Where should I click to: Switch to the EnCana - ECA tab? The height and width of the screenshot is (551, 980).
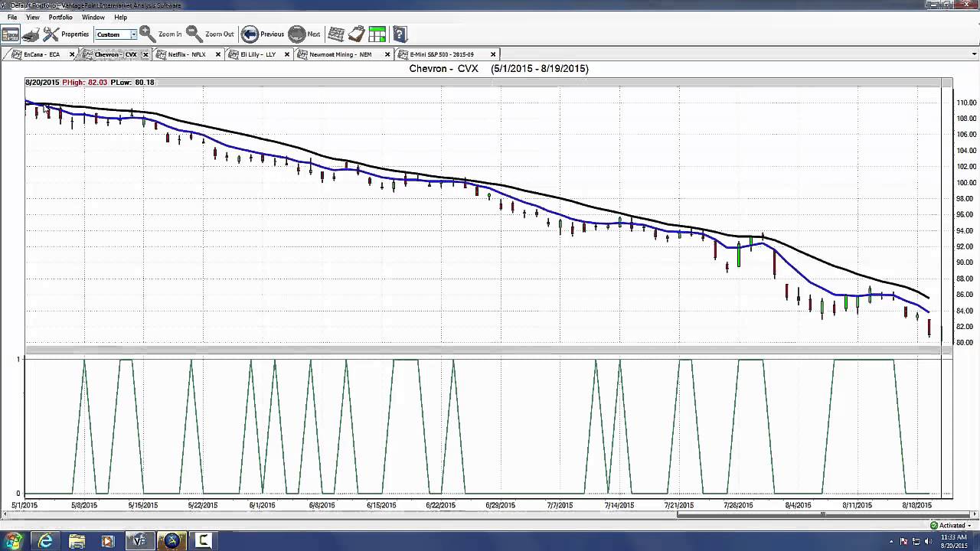[x=41, y=54]
